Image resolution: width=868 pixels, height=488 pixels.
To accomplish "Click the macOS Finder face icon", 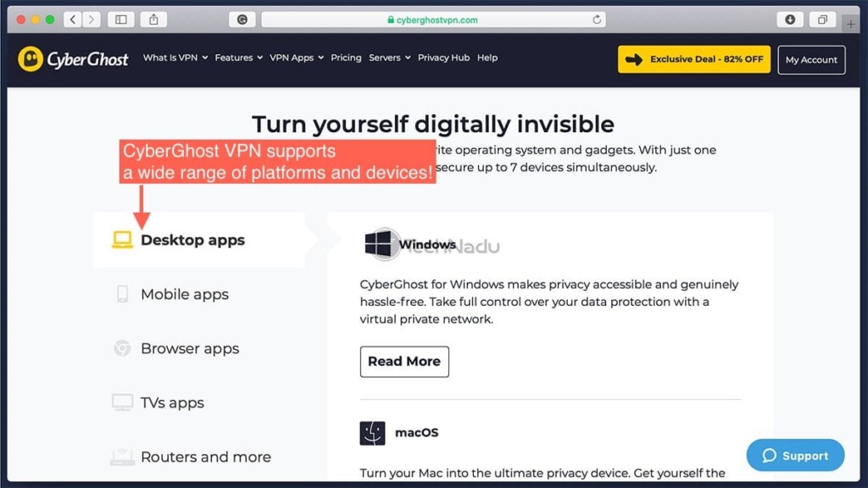I will coord(373,433).
